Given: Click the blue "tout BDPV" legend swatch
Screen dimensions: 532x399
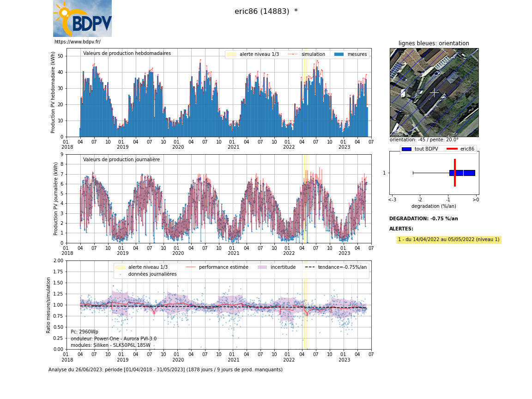Looking at the screenshot, I should [406, 149].
